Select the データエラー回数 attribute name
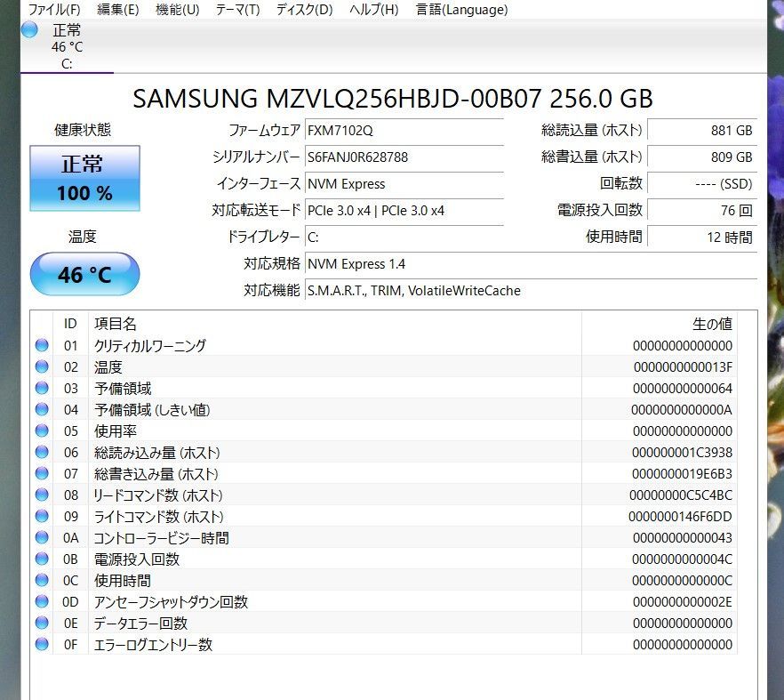Screen dimensions: 784x700 [140, 624]
